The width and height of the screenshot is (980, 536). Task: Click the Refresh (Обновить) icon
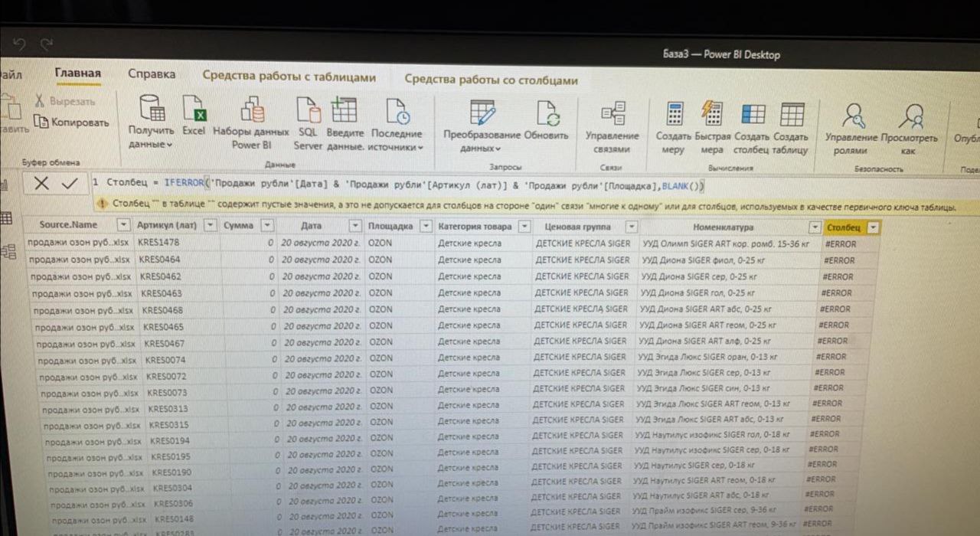tap(547, 114)
